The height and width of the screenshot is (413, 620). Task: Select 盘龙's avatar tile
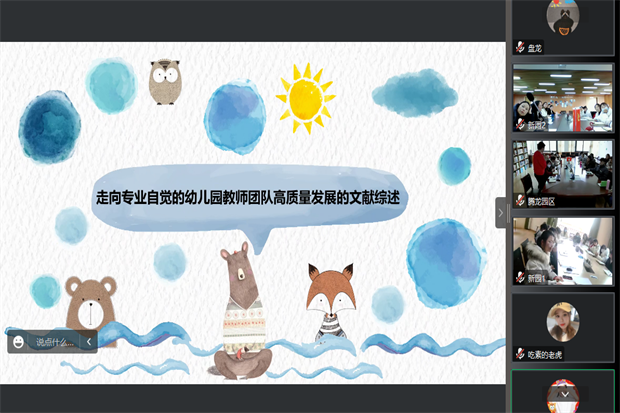563,19
